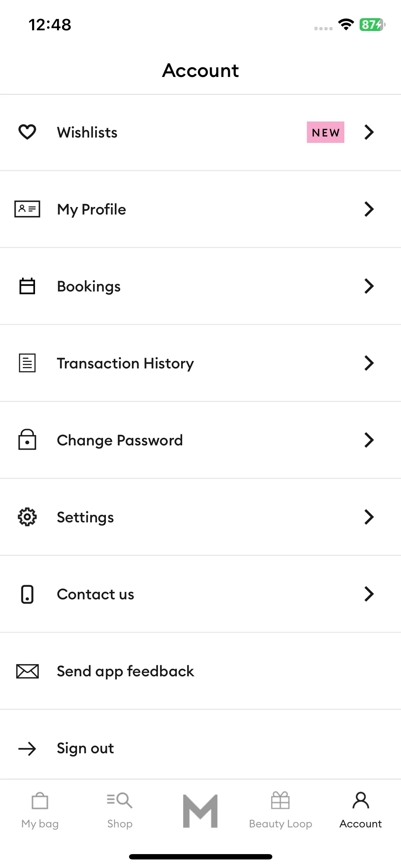Tap the Transaction History document icon
The image size is (401, 868).
27,363
